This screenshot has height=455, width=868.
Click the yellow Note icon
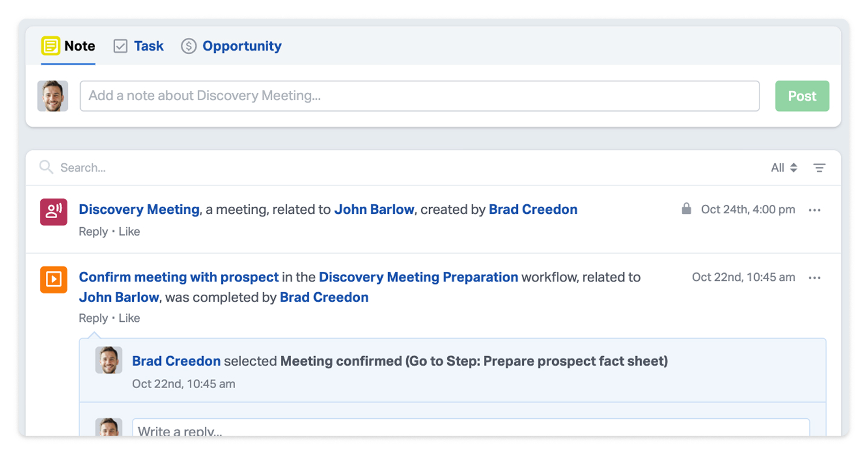point(51,46)
